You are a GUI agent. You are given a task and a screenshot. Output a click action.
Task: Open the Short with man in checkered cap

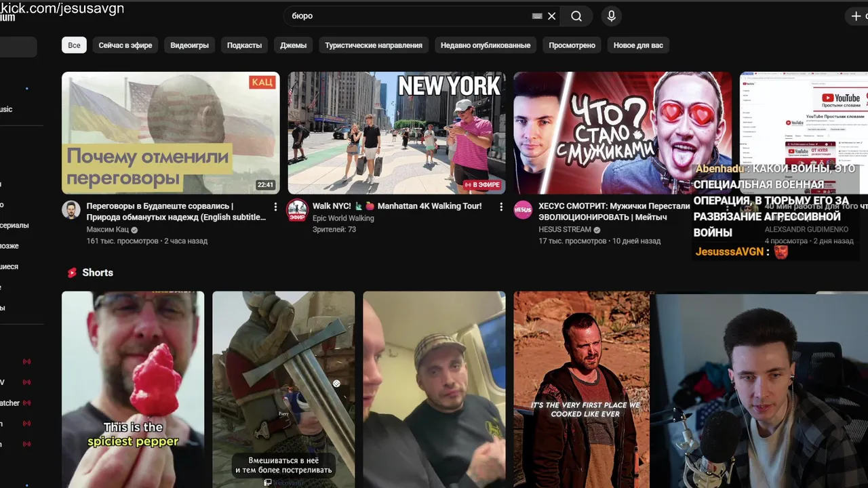434,390
